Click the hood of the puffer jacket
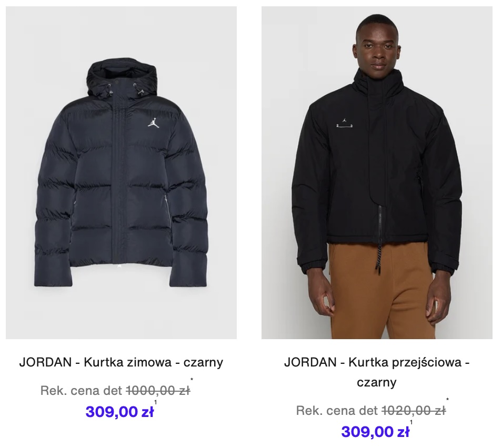 [122, 77]
